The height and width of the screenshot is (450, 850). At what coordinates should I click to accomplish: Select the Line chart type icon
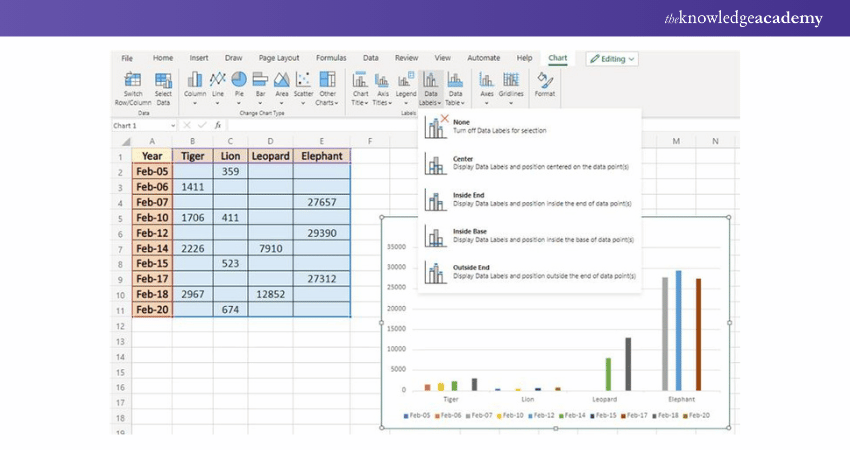[x=217, y=80]
